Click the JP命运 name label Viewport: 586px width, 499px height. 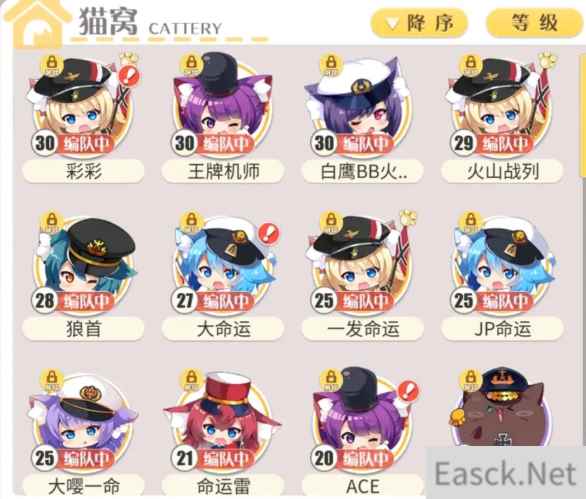pyautogui.click(x=502, y=329)
